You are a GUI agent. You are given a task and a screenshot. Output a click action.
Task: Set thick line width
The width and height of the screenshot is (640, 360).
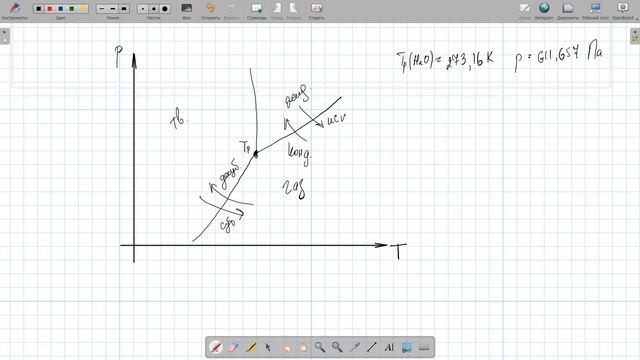coord(124,9)
